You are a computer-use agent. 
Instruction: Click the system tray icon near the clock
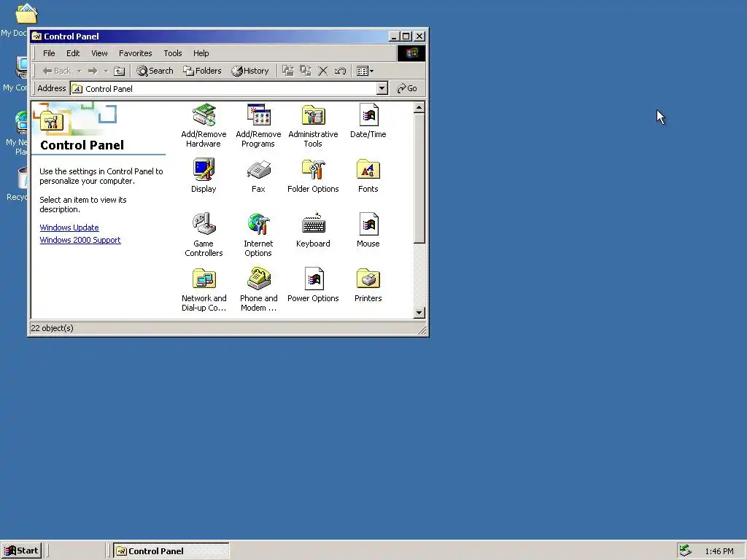pyautogui.click(x=685, y=551)
